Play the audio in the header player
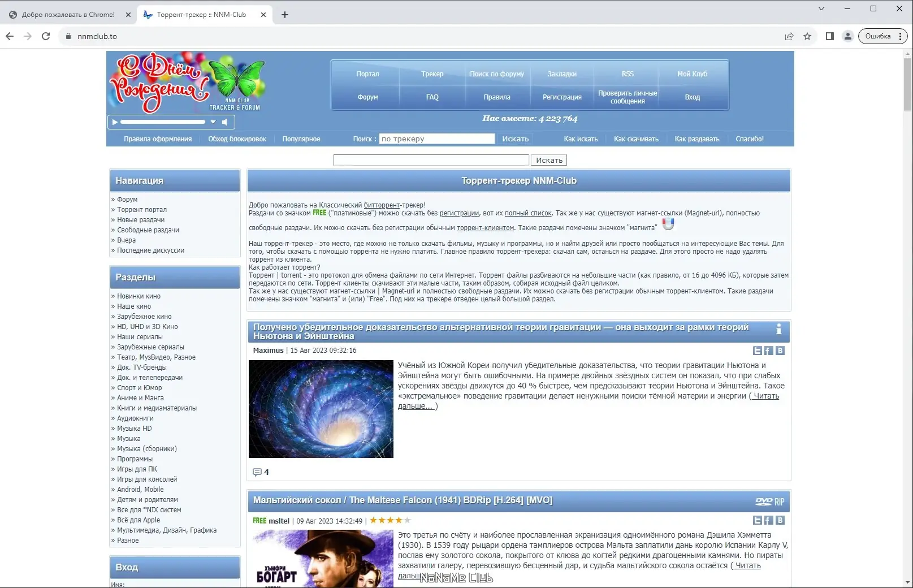913x588 pixels. (115, 122)
